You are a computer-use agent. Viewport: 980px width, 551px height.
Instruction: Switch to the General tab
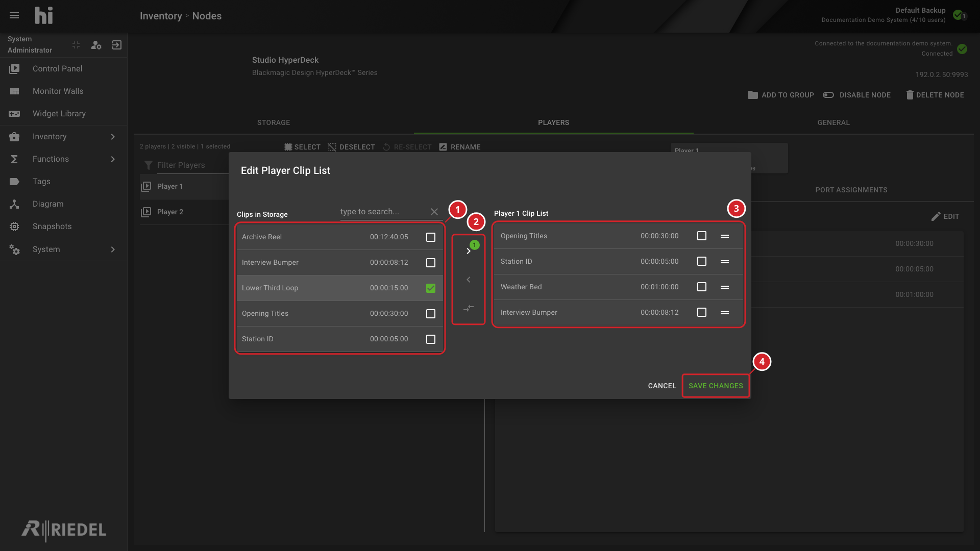834,122
